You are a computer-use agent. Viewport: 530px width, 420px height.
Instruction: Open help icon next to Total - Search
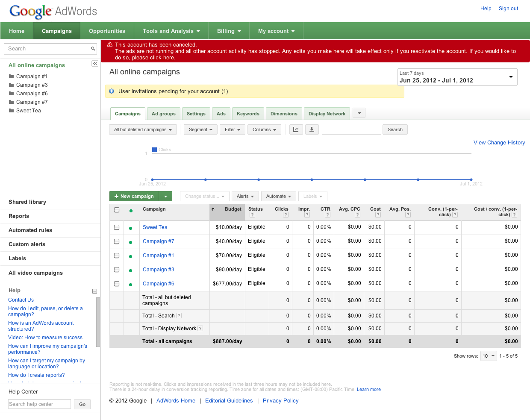point(179,316)
